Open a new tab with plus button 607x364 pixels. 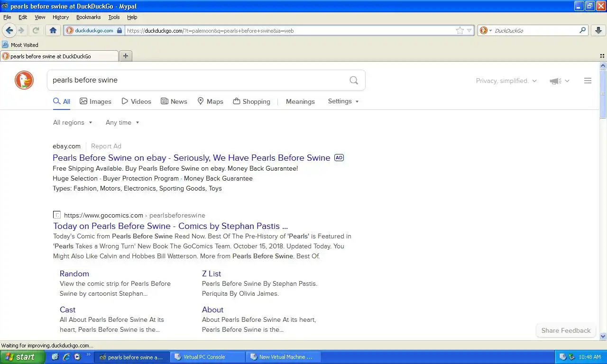(126, 56)
